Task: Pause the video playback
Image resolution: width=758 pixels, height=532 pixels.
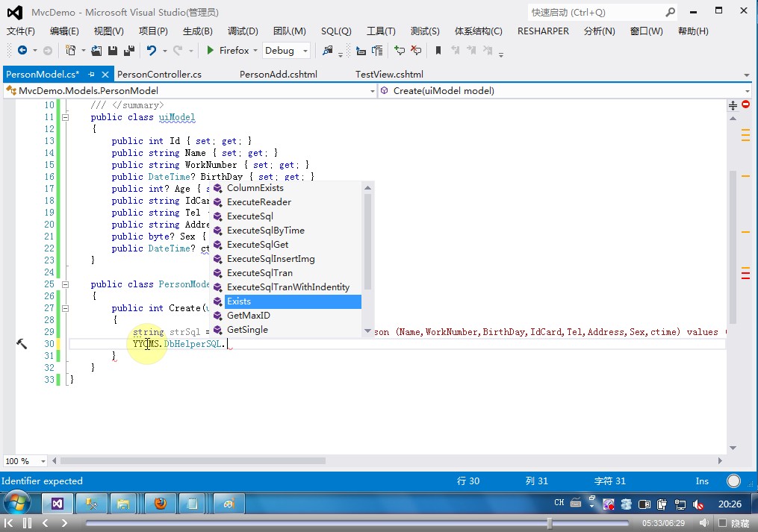Action: (x=27, y=524)
